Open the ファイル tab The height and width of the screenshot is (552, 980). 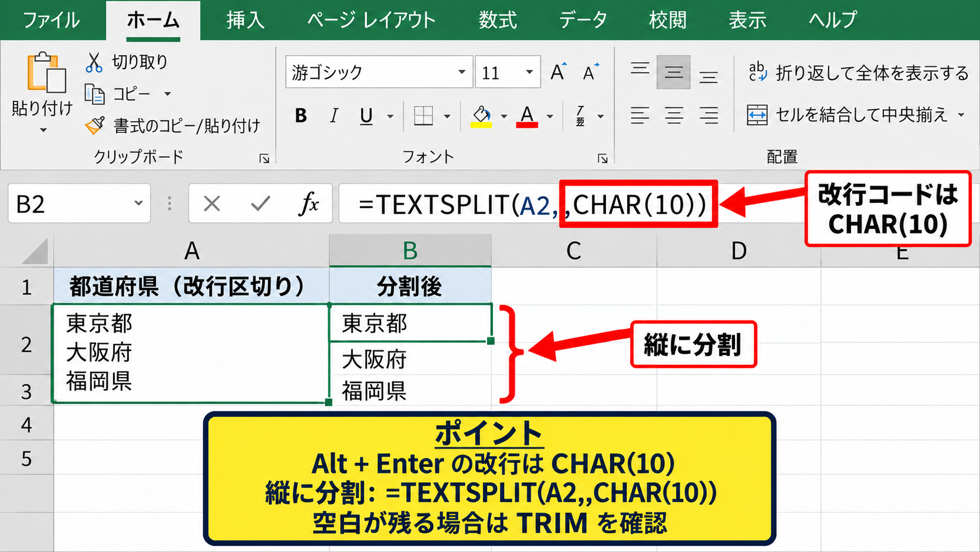tap(51, 21)
